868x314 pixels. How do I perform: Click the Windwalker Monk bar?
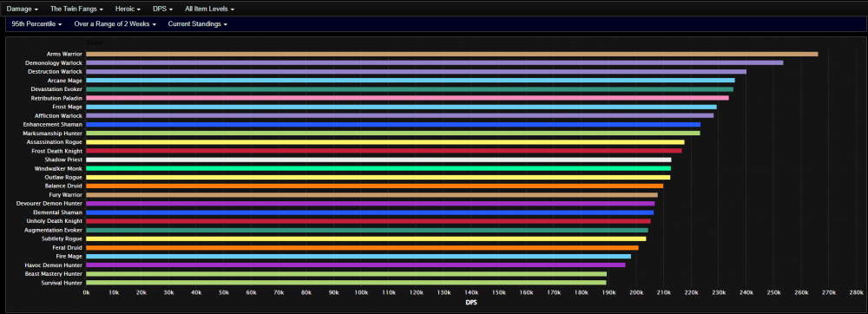pos(378,168)
